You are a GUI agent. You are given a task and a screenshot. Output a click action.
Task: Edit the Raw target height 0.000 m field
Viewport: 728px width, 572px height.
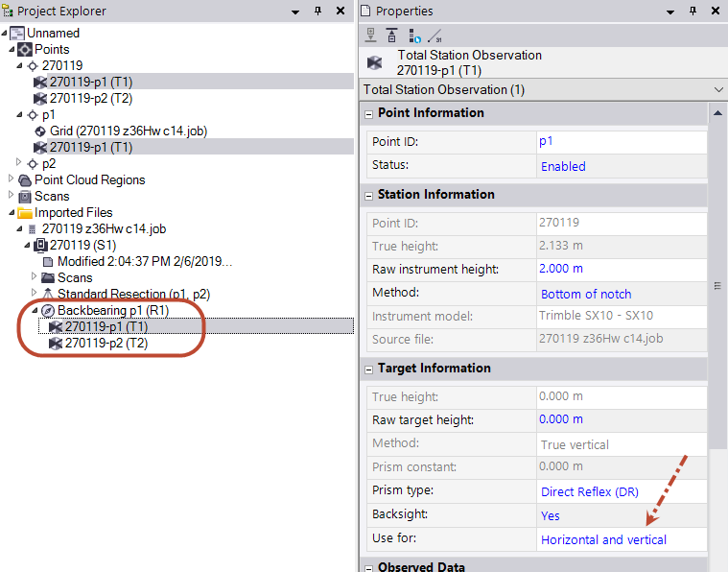click(622, 419)
